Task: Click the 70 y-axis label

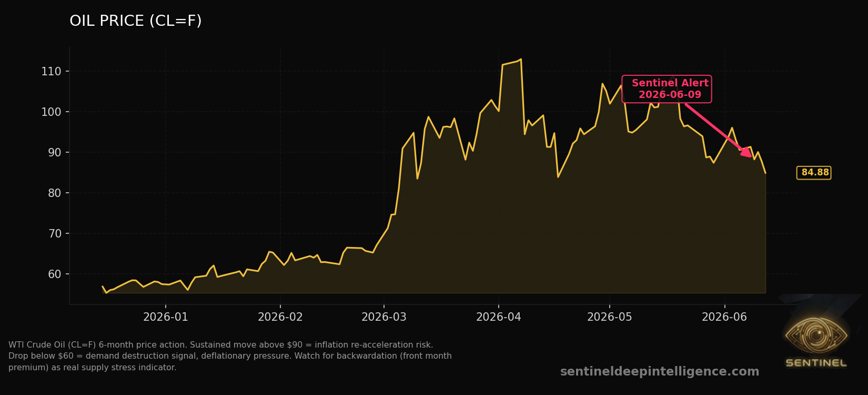Action: 55,234
